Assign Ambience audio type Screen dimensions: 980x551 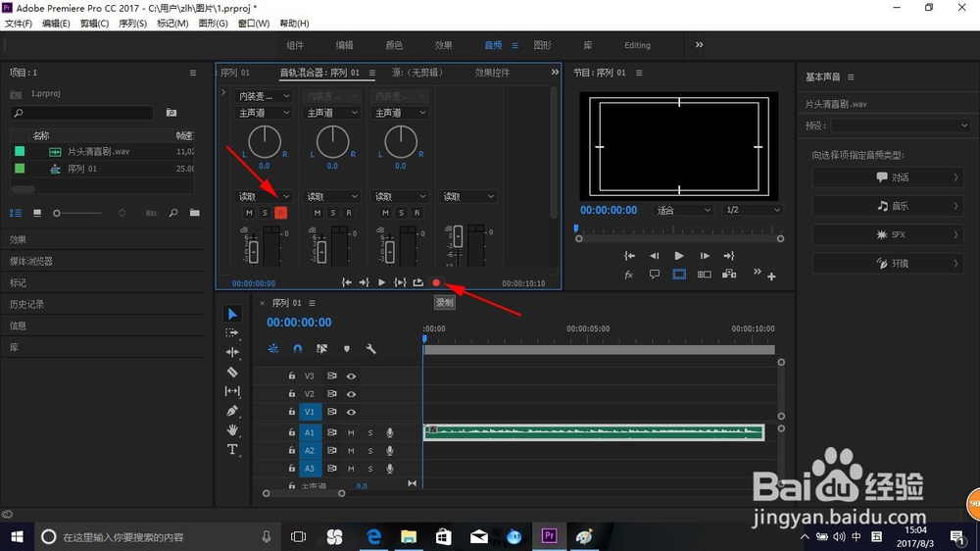click(x=887, y=264)
